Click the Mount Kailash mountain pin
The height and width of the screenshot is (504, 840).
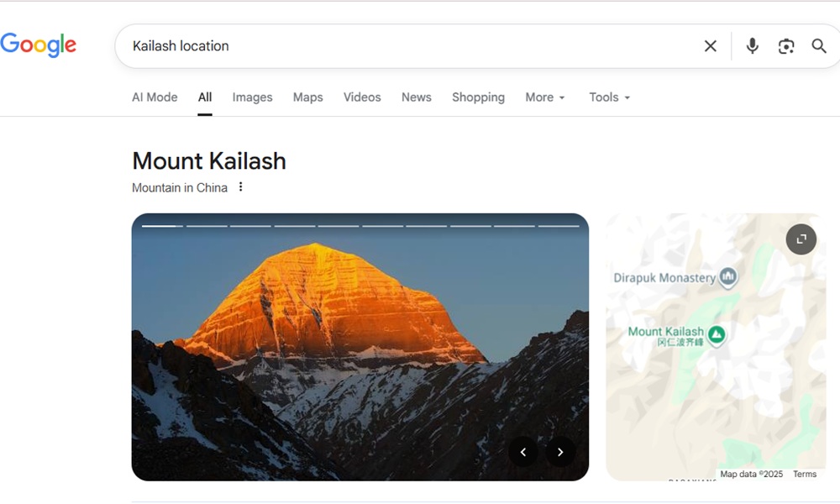tap(717, 335)
